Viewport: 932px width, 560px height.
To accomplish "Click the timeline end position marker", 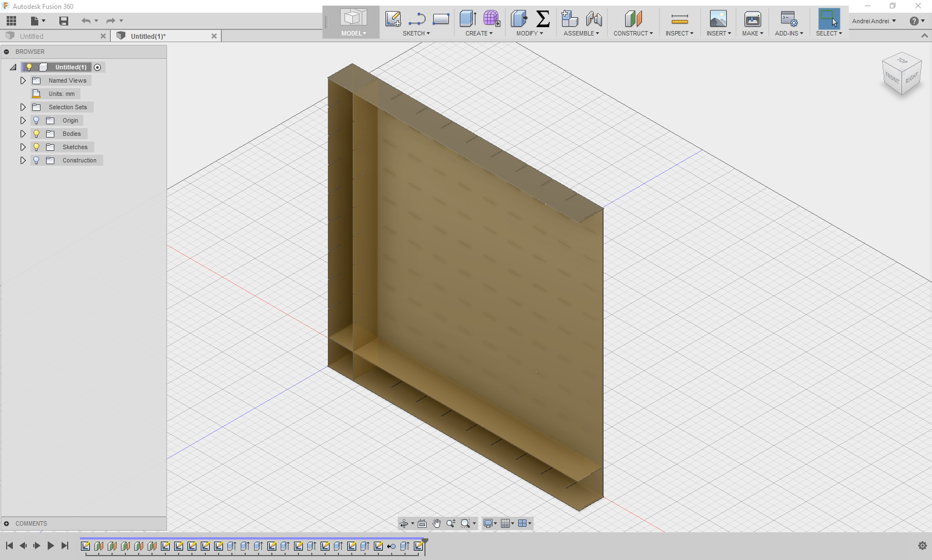I will (425, 541).
